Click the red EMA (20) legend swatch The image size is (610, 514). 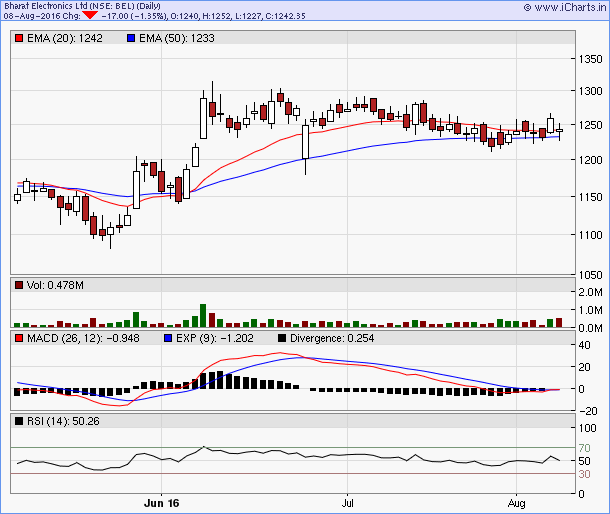[x=19, y=38]
